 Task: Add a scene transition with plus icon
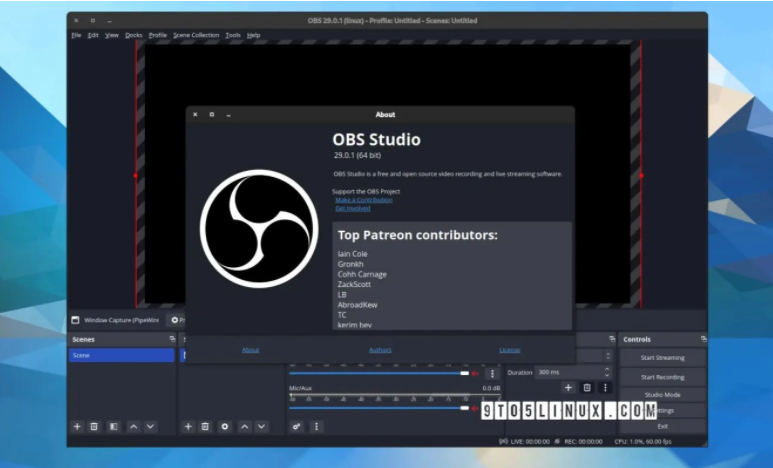pyautogui.click(x=568, y=387)
